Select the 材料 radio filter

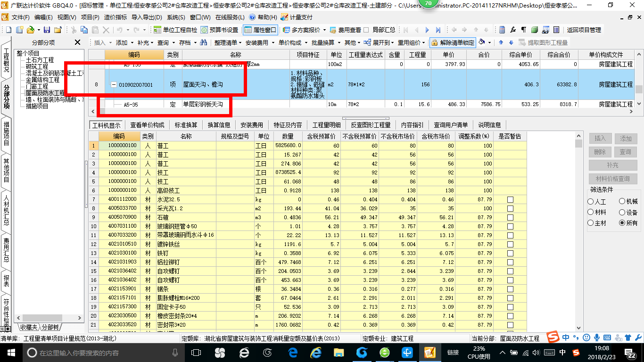[591, 212]
